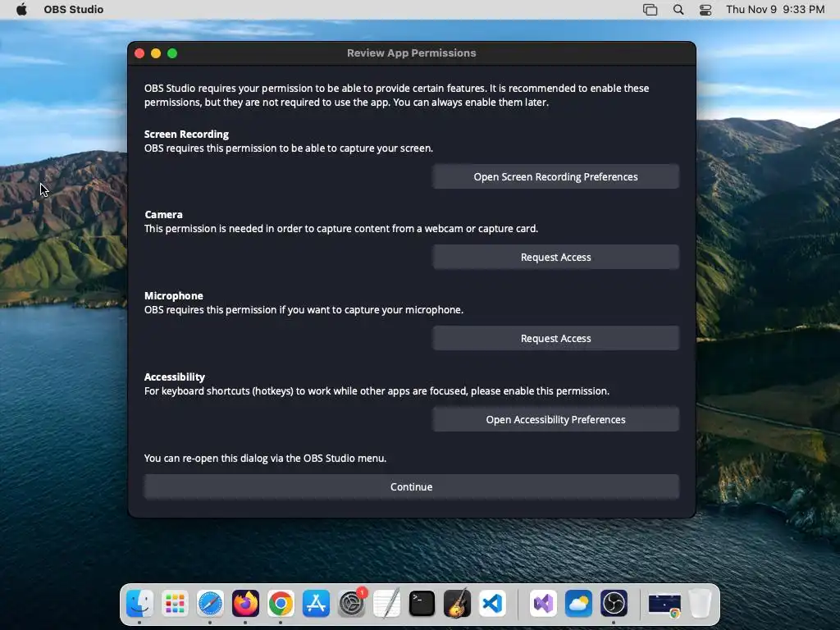Open System Preferences from the Dock
This screenshot has height=630, width=840.
[351, 604]
